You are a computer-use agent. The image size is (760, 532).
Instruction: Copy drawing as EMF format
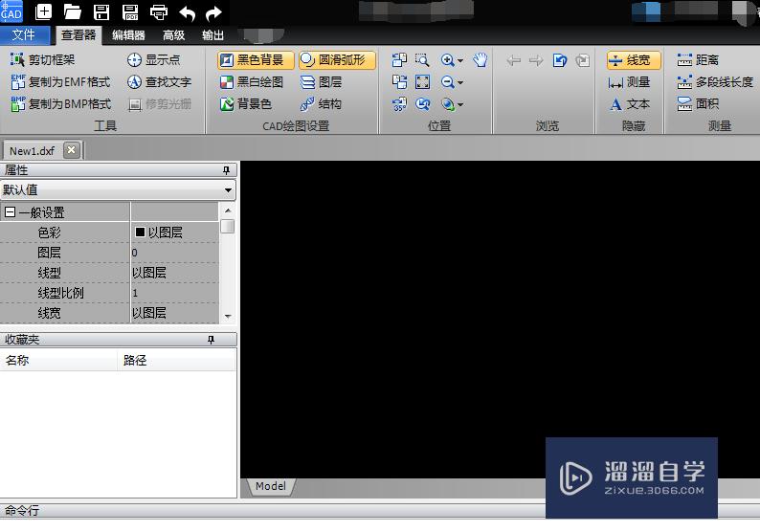click(x=60, y=82)
